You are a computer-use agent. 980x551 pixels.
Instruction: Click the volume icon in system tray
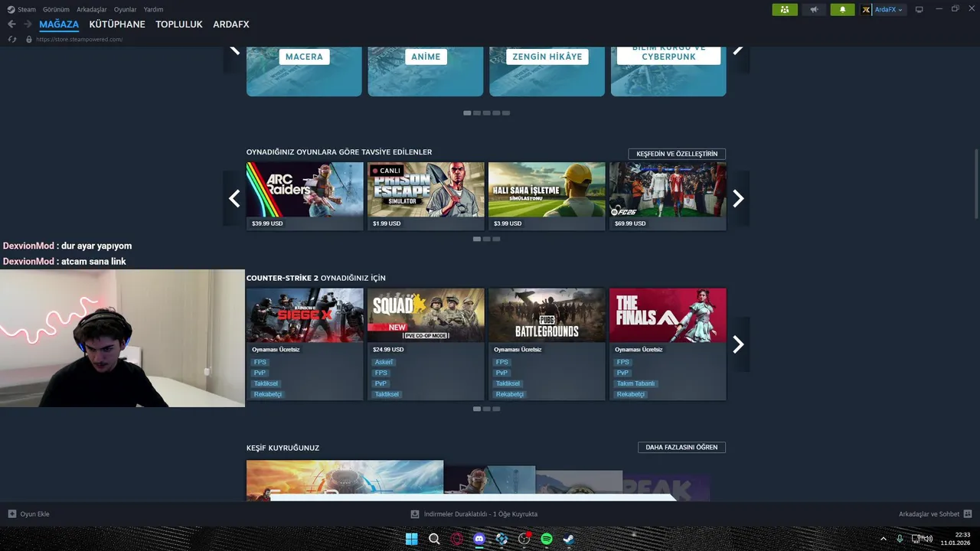(x=928, y=539)
